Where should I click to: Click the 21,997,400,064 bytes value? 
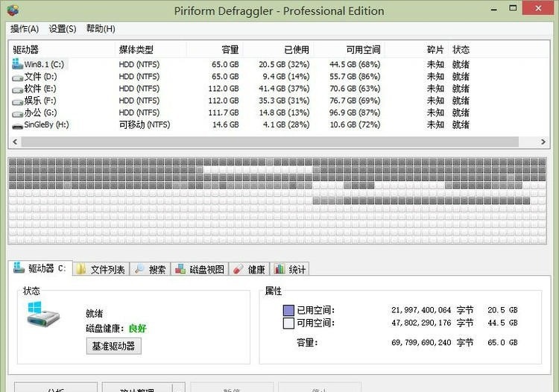(421, 310)
